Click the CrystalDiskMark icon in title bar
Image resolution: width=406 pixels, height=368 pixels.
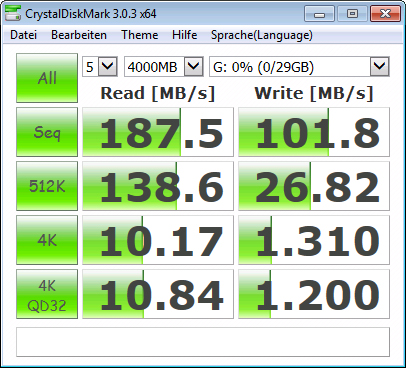point(13,14)
